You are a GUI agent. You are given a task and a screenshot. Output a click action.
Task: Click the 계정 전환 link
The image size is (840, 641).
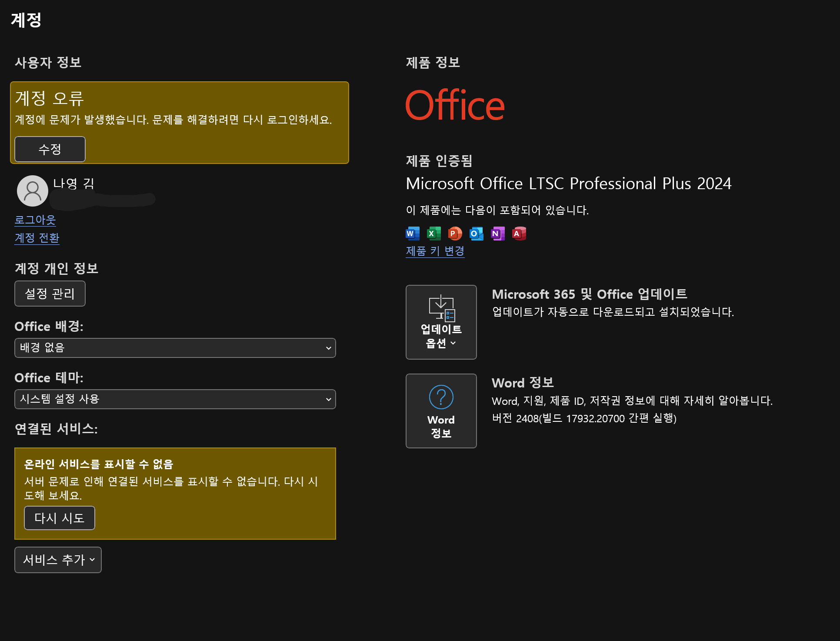point(37,237)
